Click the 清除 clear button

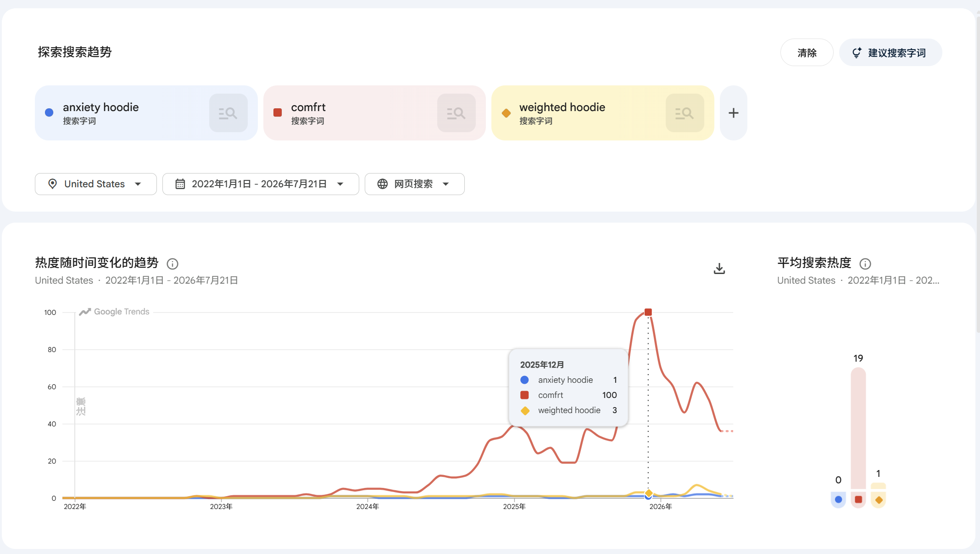point(807,53)
